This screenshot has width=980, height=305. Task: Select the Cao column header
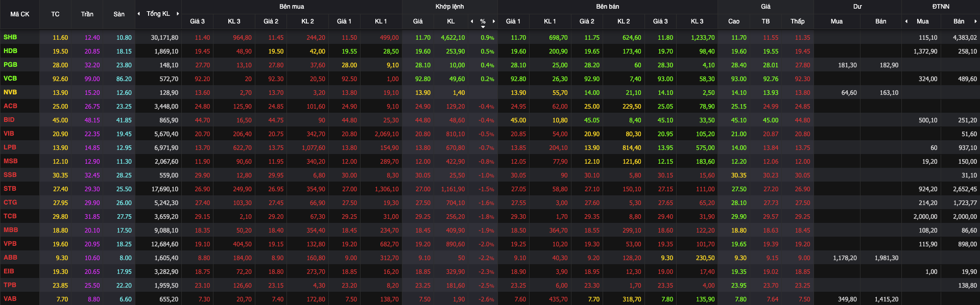pos(734,21)
